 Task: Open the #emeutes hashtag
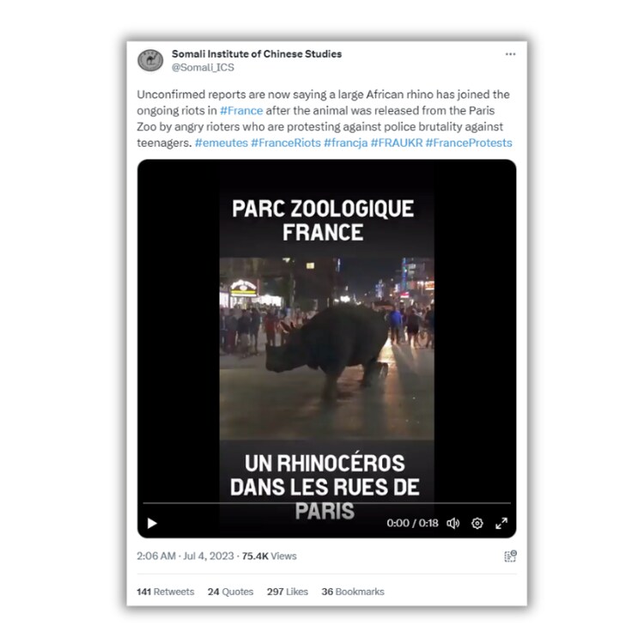222,143
